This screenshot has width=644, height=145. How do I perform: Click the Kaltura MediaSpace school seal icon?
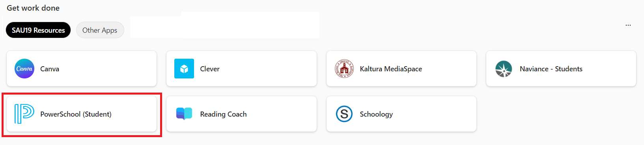pos(344,69)
